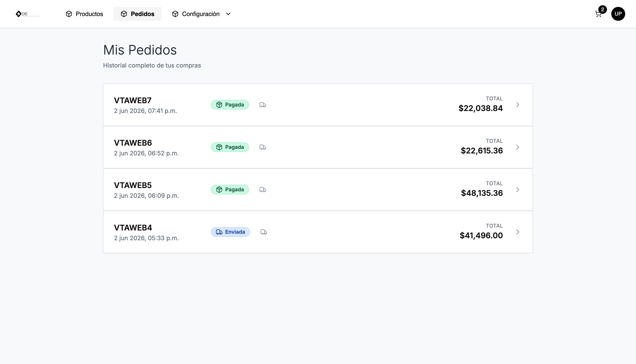Open the UP user avatar menu

point(618,14)
